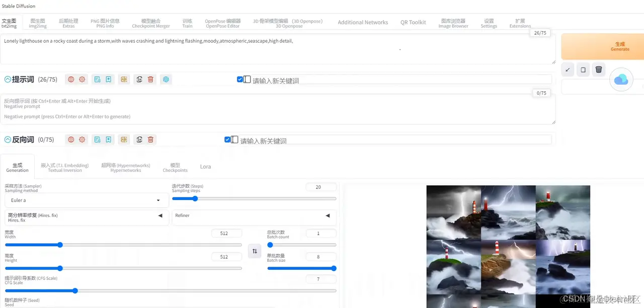644x308 pixels.
Task: Uncheck the checkbox beside 反向词 keyword input
Action: click(x=227, y=140)
